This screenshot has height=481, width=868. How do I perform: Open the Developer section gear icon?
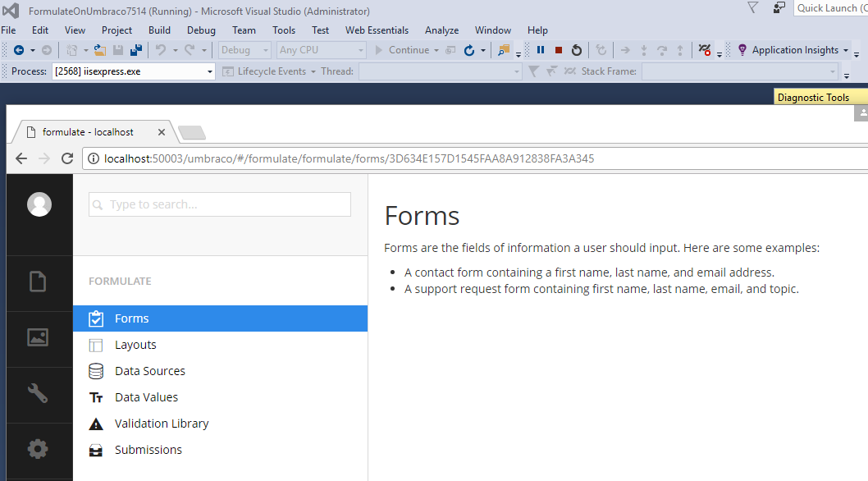38,449
